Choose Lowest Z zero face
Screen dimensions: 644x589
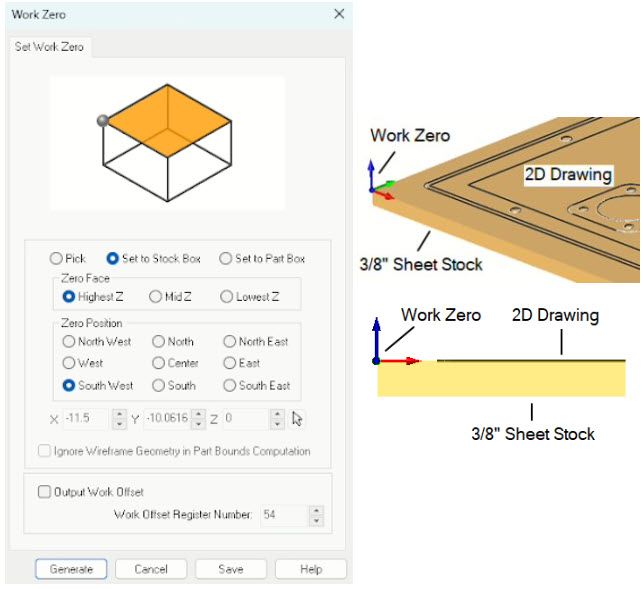pyautogui.click(x=227, y=296)
